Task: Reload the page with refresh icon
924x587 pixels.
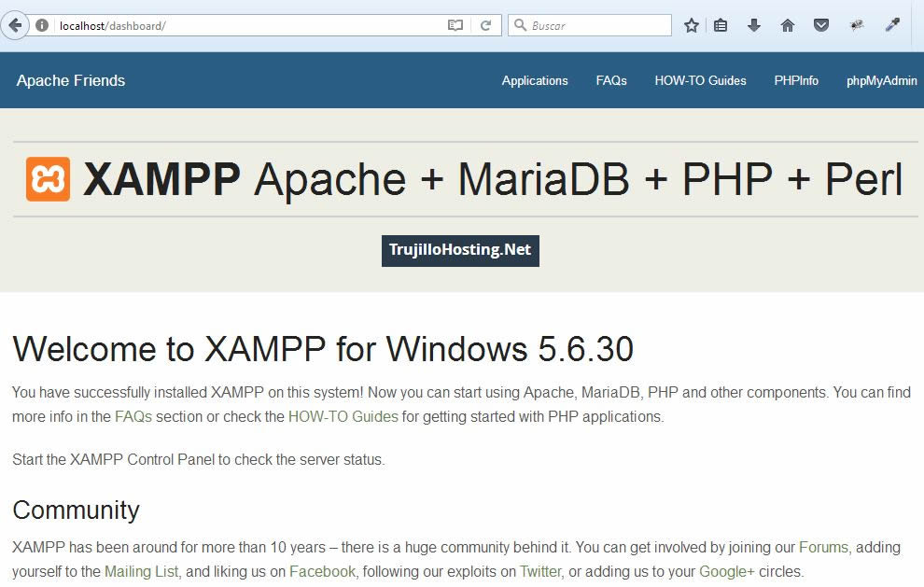Action: point(485,25)
